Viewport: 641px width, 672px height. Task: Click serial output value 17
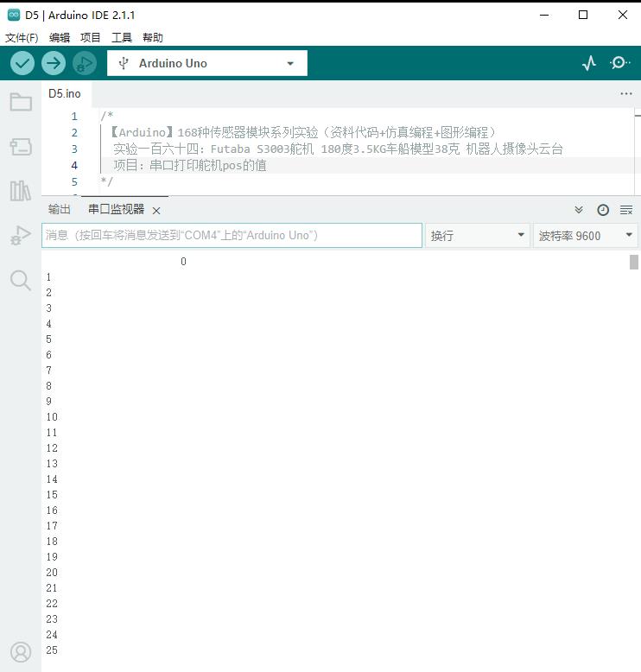point(52,526)
